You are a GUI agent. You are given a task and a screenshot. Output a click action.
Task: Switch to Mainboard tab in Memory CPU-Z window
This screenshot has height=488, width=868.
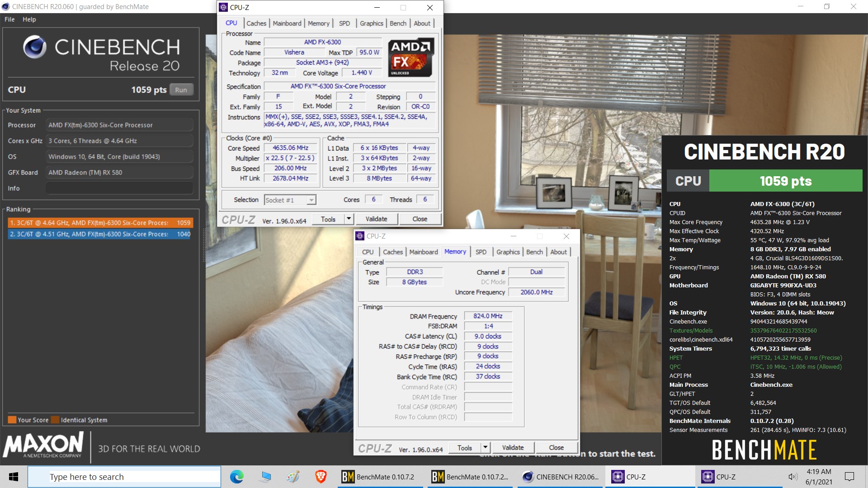point(424,252)
